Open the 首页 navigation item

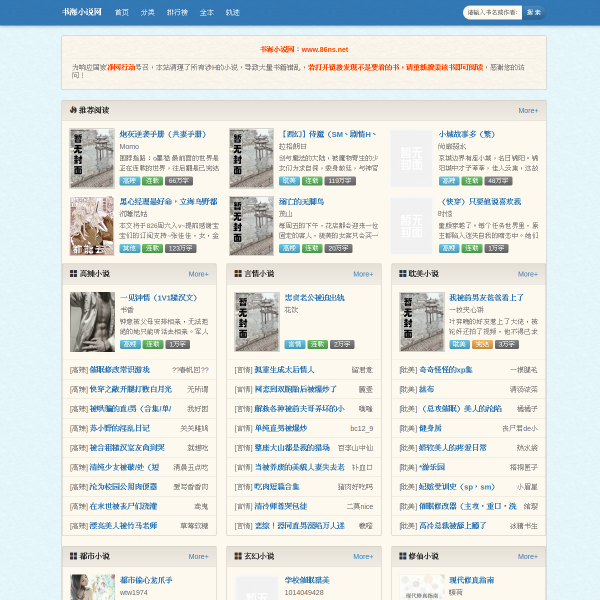(x=122, y=13)
